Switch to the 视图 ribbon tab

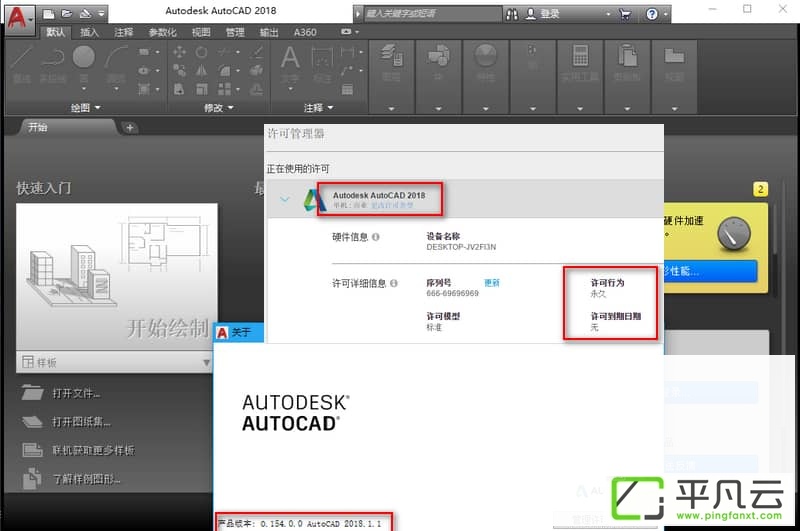[x=201, y=32]
